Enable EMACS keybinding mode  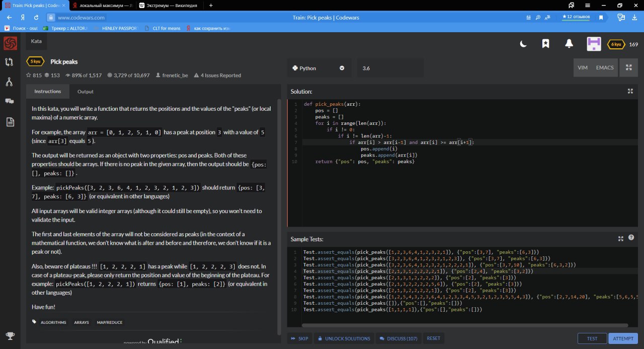(605, 67)
